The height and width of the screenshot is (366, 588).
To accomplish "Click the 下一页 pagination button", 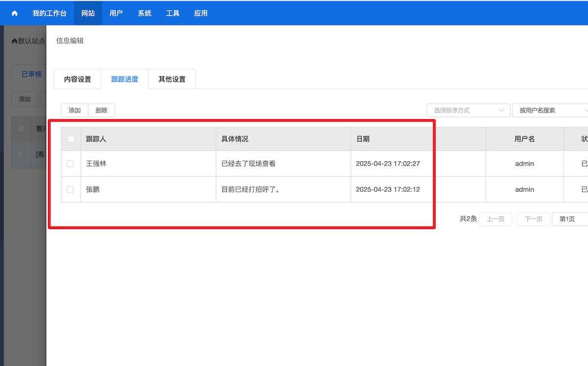I will point(533,219).
